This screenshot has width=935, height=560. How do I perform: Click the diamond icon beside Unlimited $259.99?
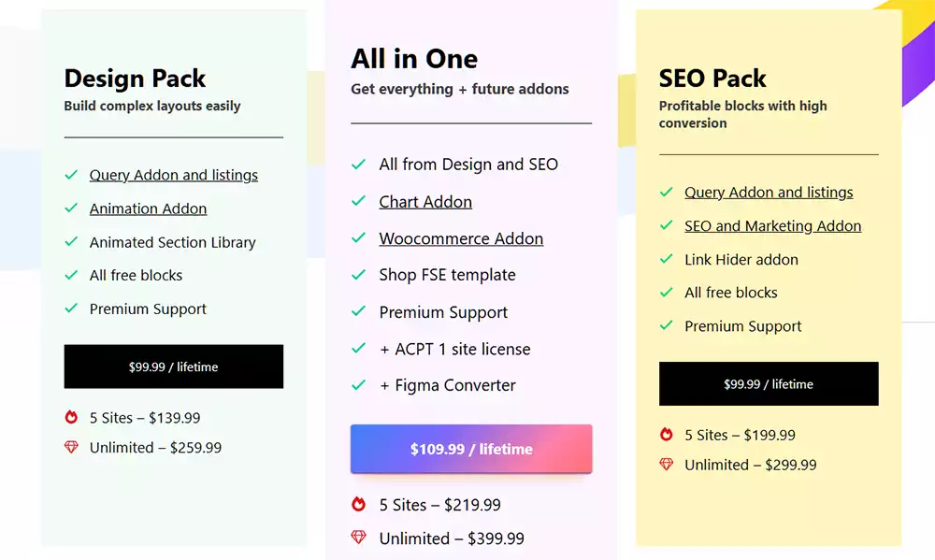pos(71,448)
